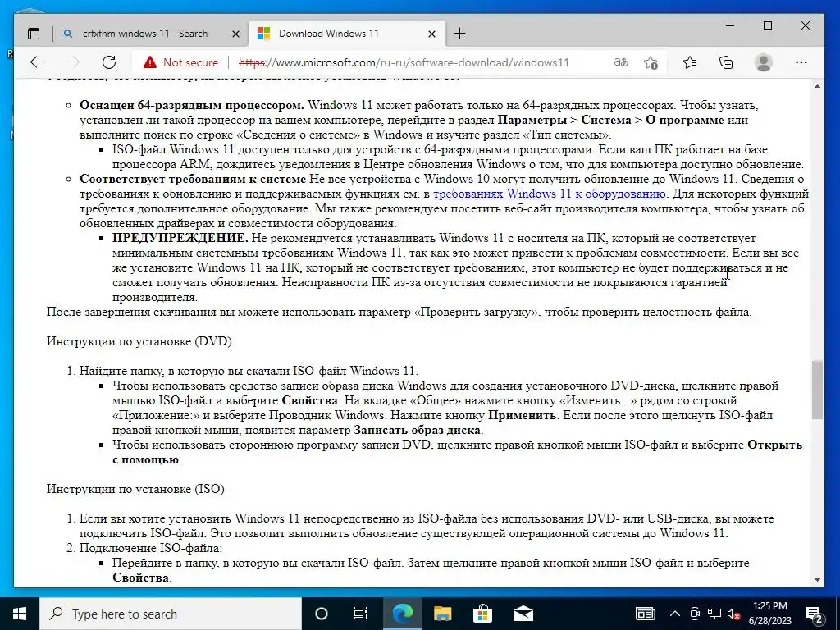Screen dimensions: 840x630
Task: Open a new browser tab
Action: point(459,34)
